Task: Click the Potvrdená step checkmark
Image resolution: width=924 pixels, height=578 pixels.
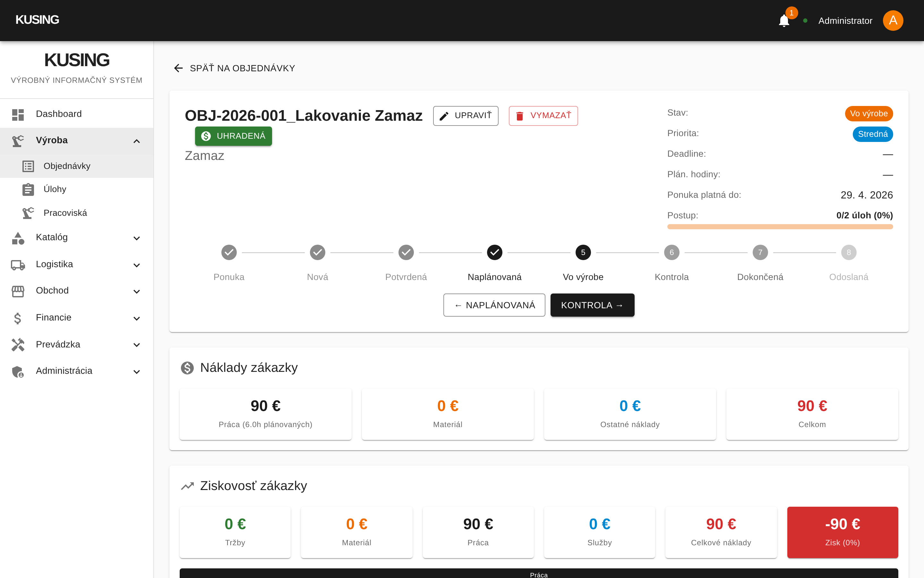Action: 406,252
